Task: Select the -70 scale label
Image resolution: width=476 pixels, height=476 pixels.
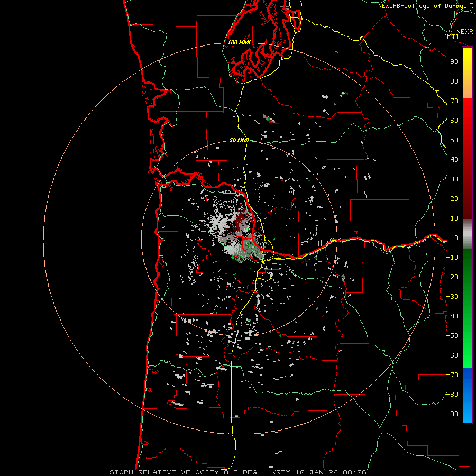Action: pos(452,375)
